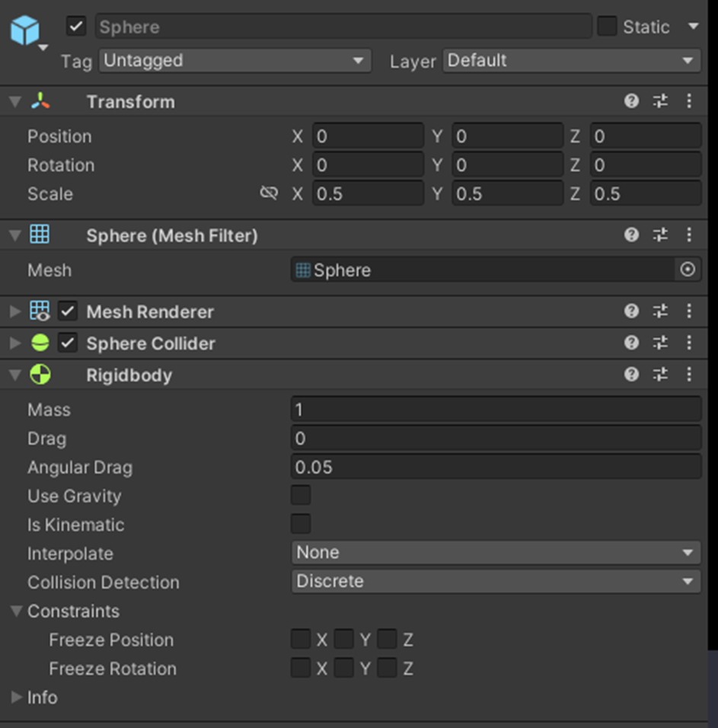This screenshot has width=718, height=728.
Task: Open Transform component help reference
Action: [631, 101]
